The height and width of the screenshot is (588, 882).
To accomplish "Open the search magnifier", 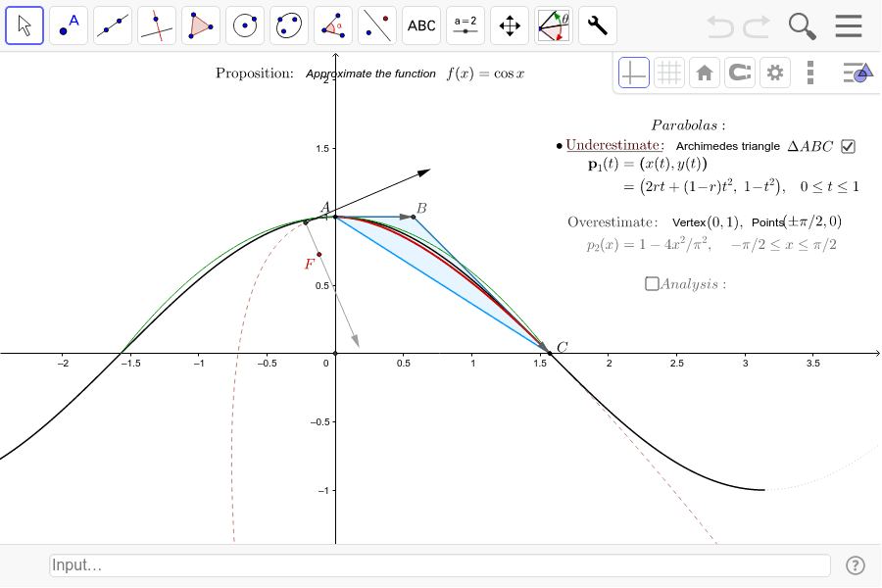I will point(802,26).
